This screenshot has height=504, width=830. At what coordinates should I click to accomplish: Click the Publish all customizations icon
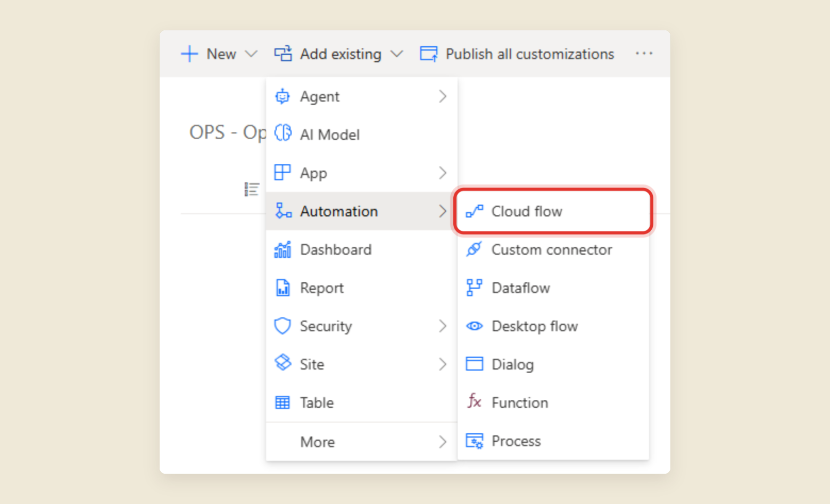[429, 54]
